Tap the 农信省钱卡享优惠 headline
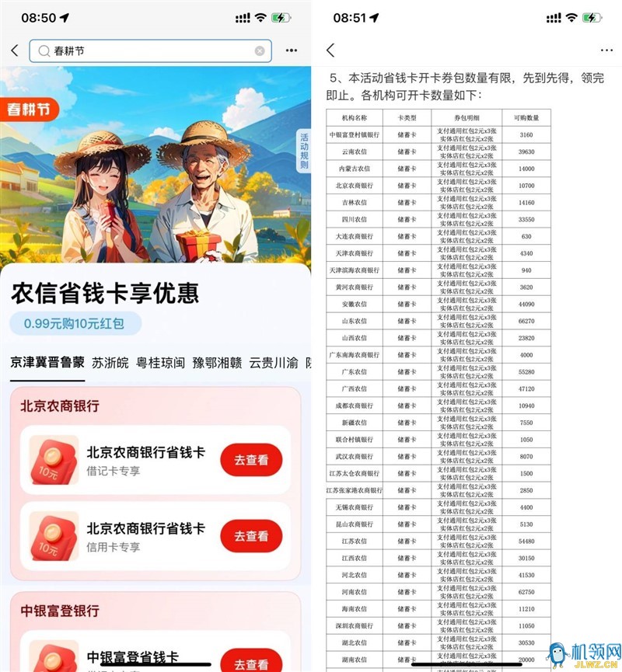The width and height of the screenshot is (622, 672). click(105, 294)
